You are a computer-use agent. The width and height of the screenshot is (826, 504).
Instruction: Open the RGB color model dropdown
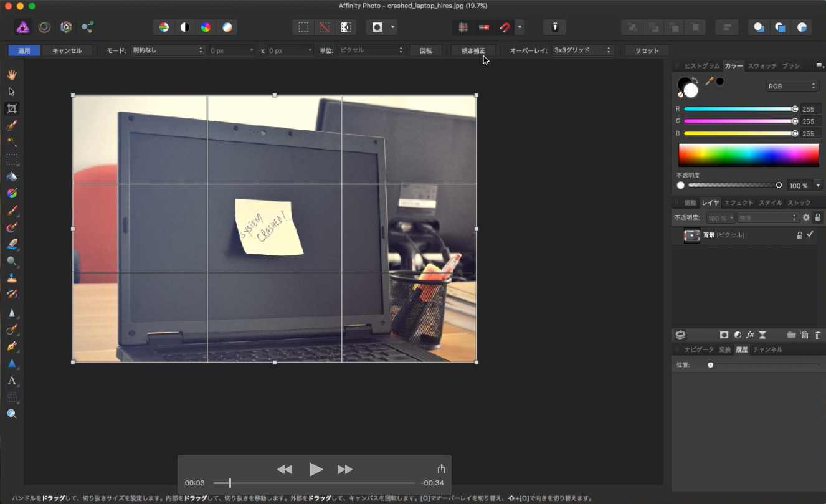(791, 86)
